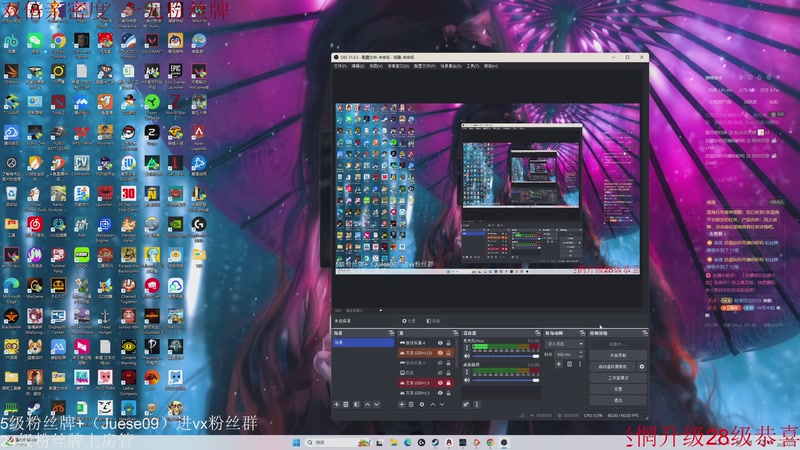
Task: Mute the microphone channel speaker icon
Action: click(467, 356)
